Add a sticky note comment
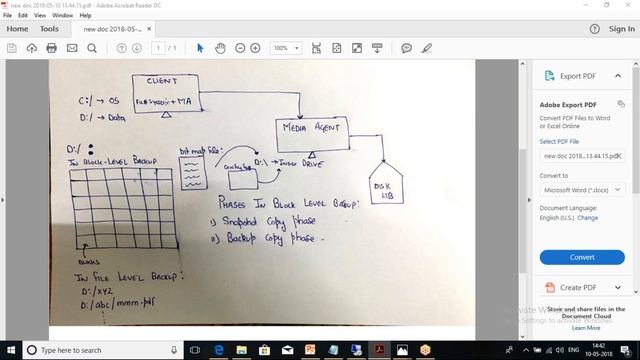Image resolution: width=640 pixels, height=360 pixels. click(406, 48)
